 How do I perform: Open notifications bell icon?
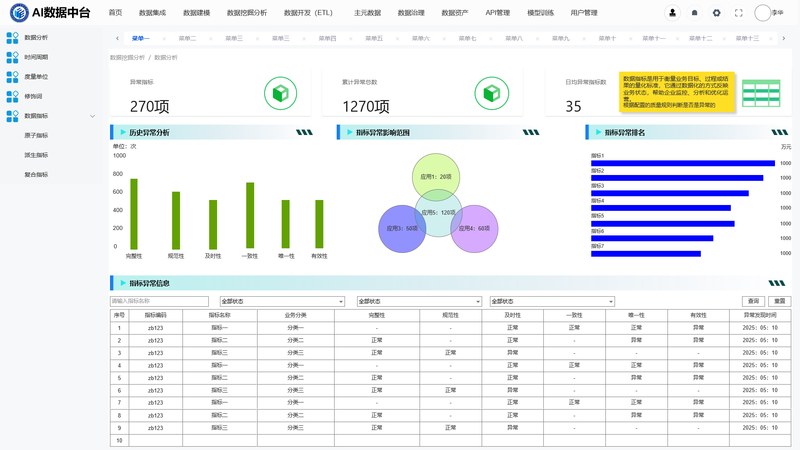pyautogui.click(x=694, y=13)
